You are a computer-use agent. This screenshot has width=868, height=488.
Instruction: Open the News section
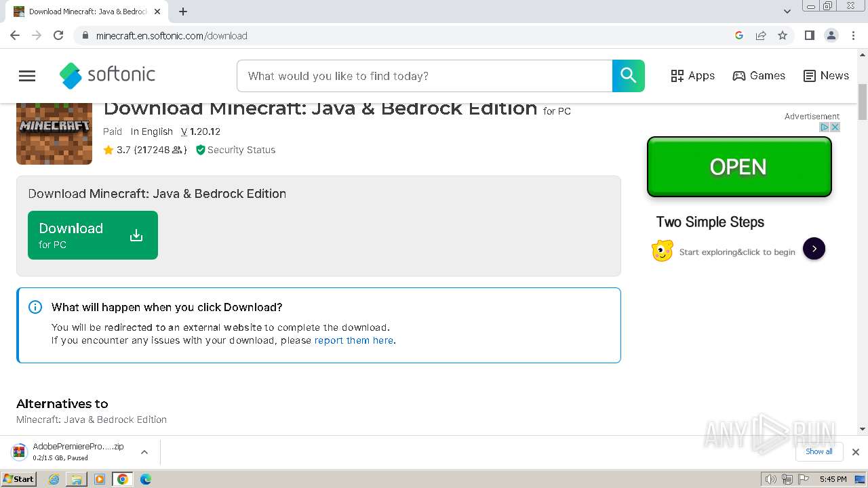(x=826, y=76)
